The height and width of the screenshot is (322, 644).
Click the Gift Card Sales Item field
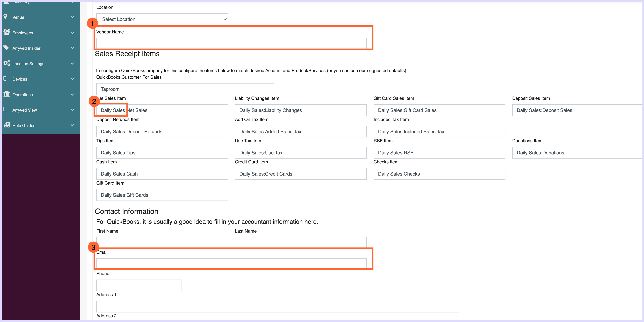(439, 110)
